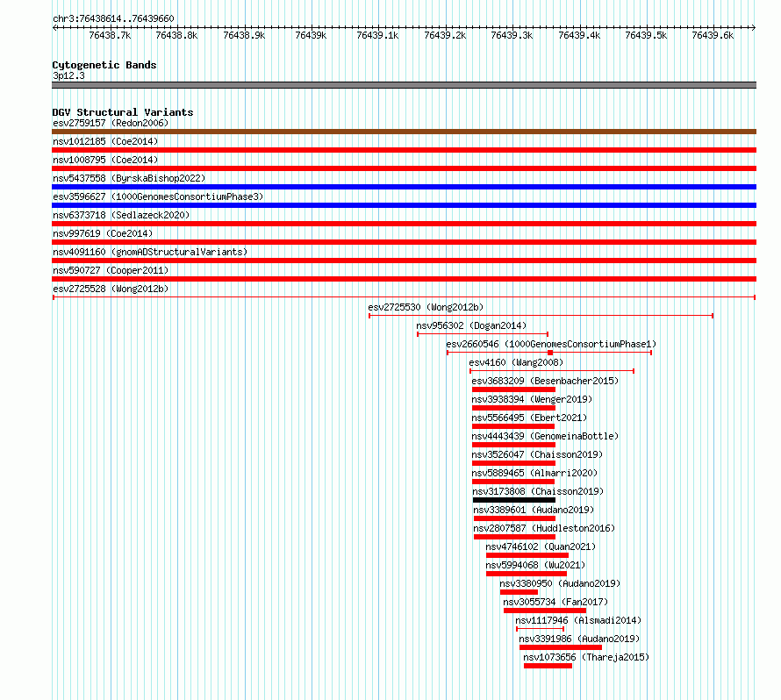Select the 3p12.3 band label
The height and width of the screenshot is (700, 781).
(68, 75)
